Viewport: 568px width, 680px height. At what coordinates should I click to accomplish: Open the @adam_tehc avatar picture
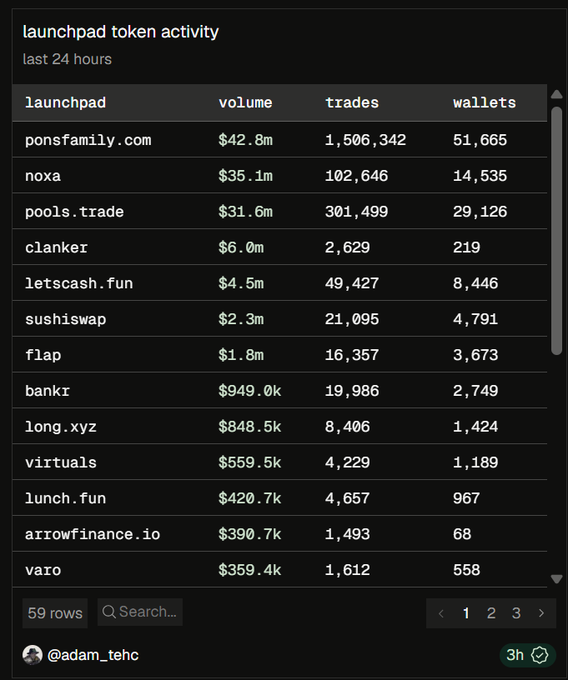(x=33, y=655)
